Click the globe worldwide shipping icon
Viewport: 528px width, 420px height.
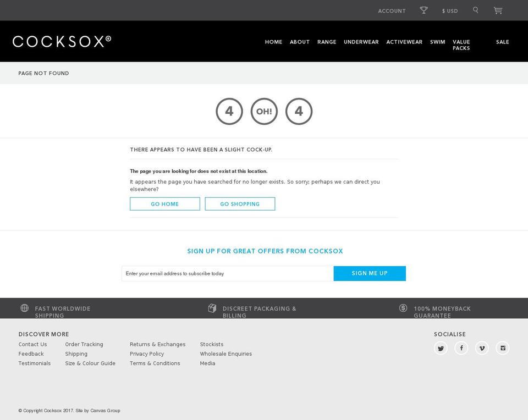point(25,308)
